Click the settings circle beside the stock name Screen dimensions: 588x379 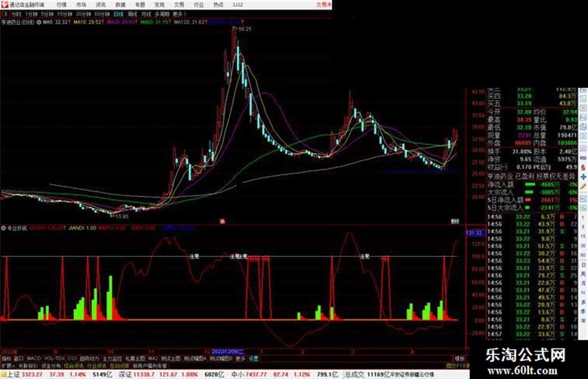click(39, 22)
